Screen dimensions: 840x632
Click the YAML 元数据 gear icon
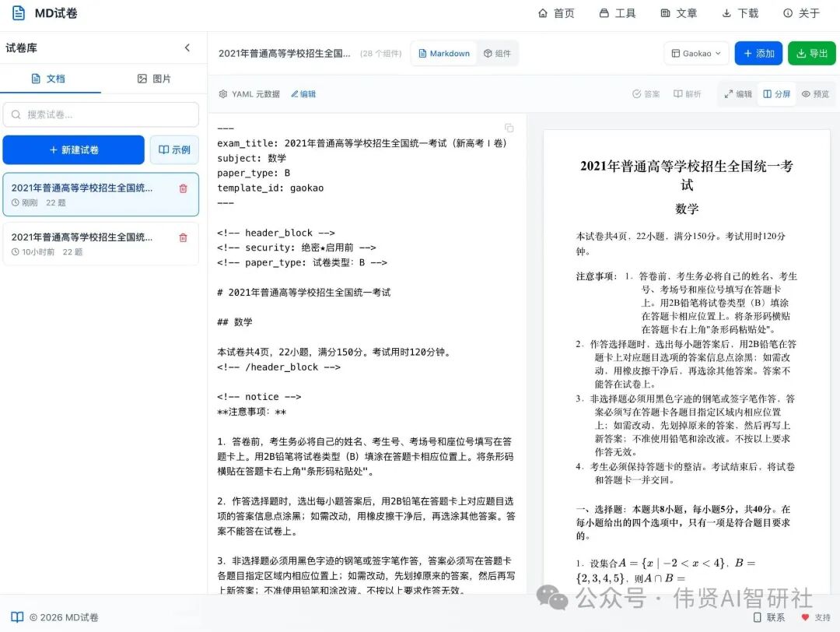223,94
